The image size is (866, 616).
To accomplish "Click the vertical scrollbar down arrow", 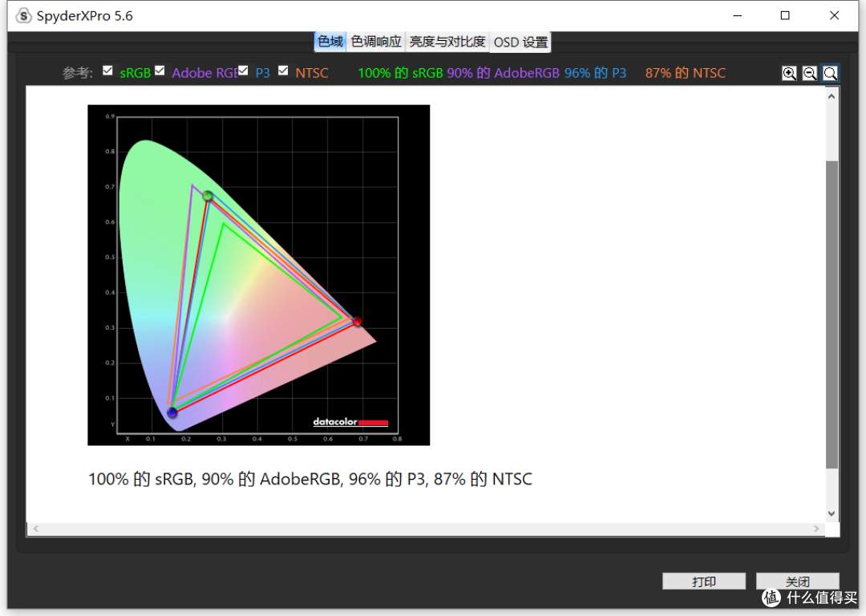I will (832, 513).
